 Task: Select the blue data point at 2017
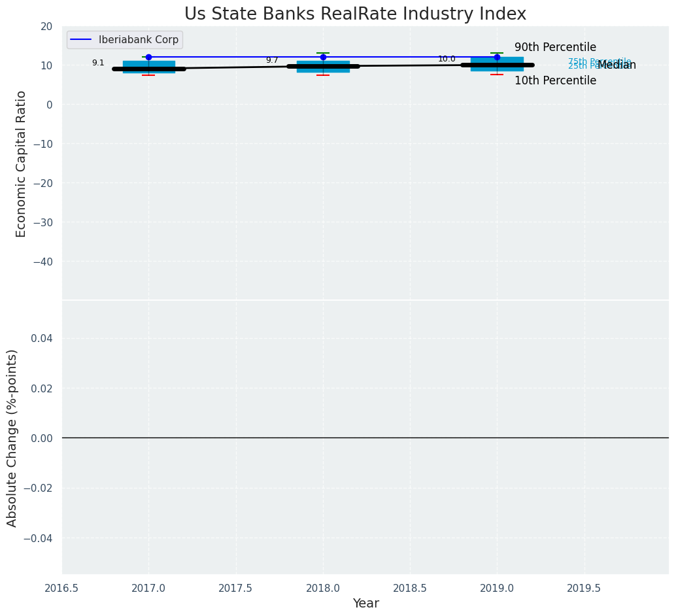click(x=148, y=57)
